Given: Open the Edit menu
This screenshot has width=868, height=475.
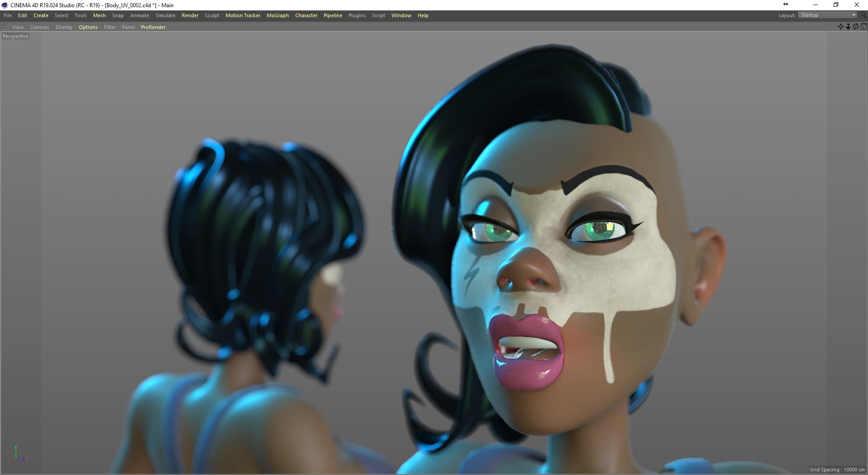Looking at the screenshot, I should pos(23,15).
